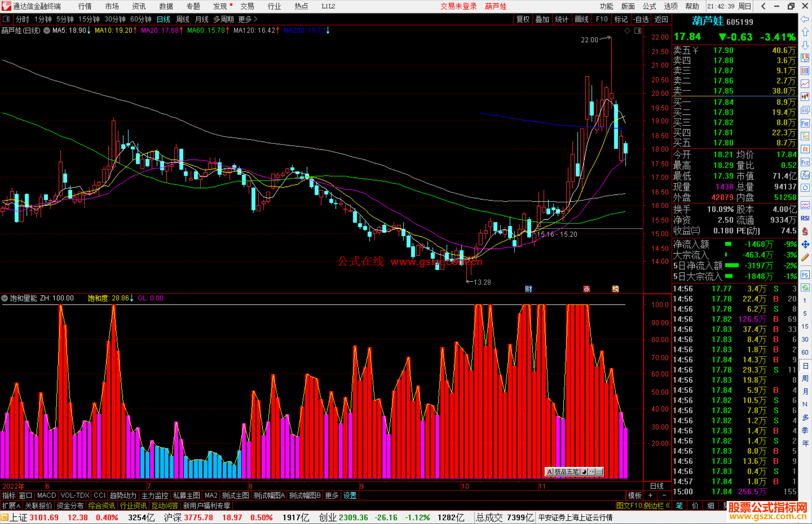Click the blue four-way move arrows icon
812x524 pixels.
point(805,245)
